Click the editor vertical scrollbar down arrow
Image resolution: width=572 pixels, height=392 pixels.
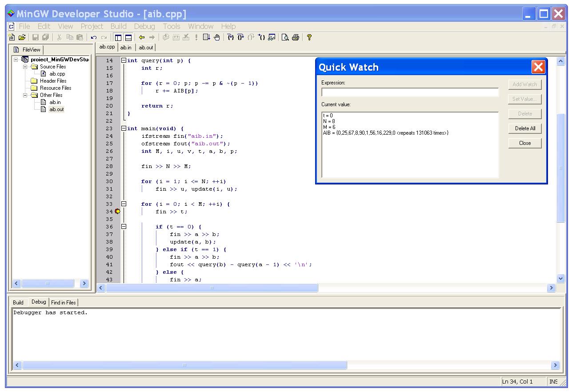pos(560,279)
